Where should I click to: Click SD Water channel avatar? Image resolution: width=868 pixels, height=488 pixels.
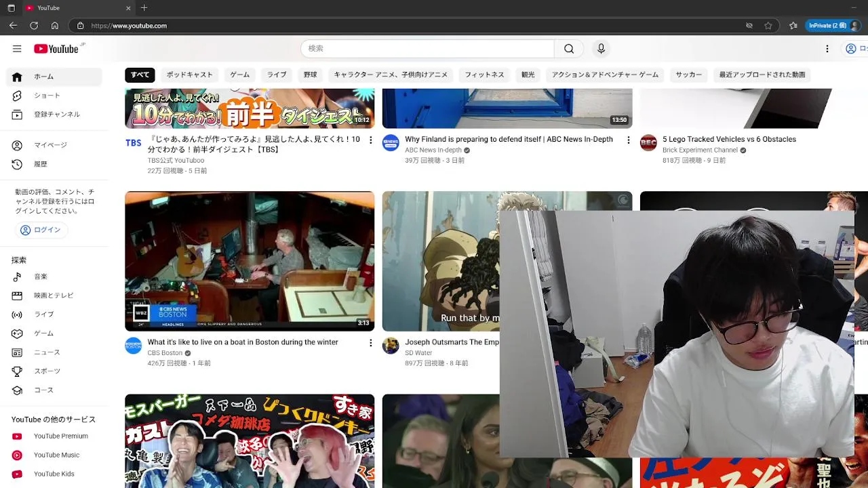point(391,346)
